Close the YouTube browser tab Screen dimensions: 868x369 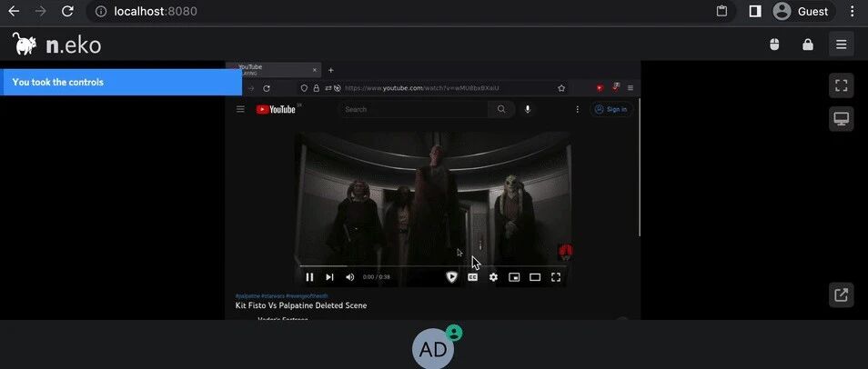(x=315, y=70)
